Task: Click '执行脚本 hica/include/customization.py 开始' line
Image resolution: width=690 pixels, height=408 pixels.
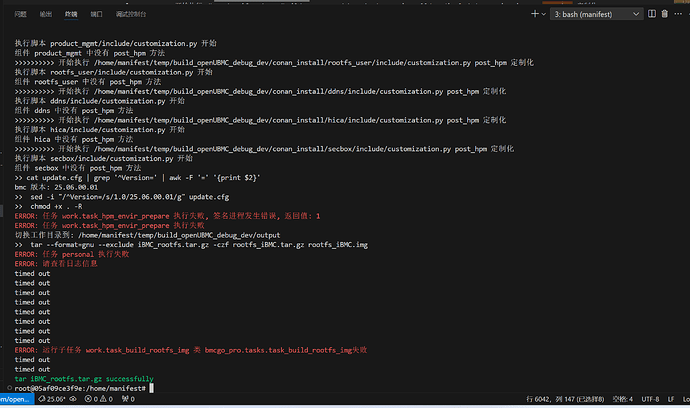Action: (x=99, y=129)
